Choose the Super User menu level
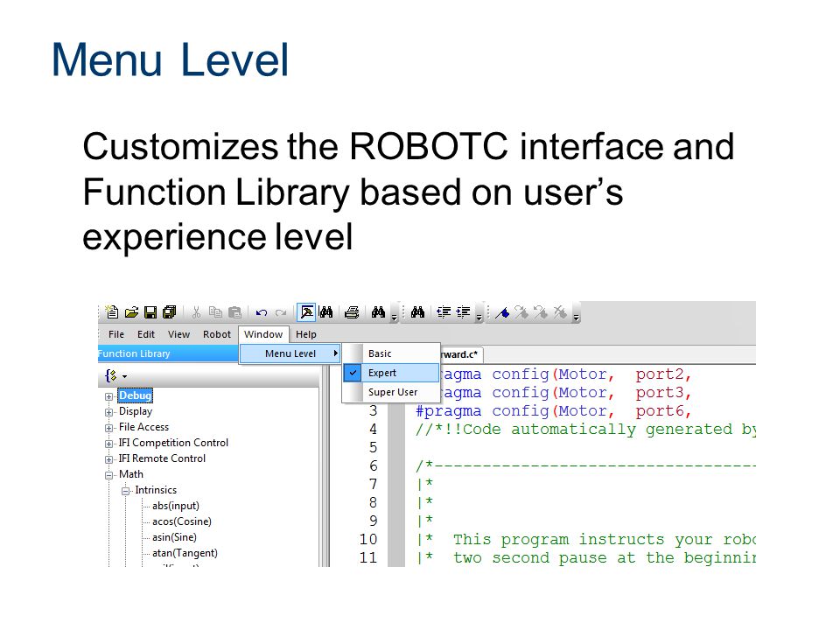This screenshot has height=630, width=840. [x=391, y=392]
